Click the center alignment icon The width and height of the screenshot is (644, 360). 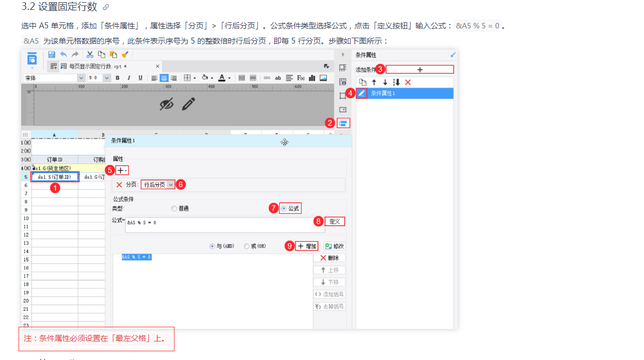[x=164, y=78]
